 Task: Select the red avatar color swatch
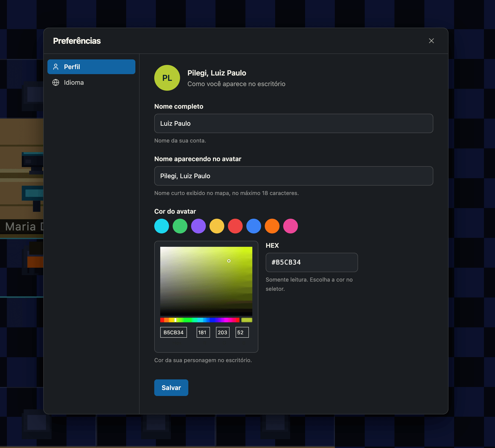235,226
